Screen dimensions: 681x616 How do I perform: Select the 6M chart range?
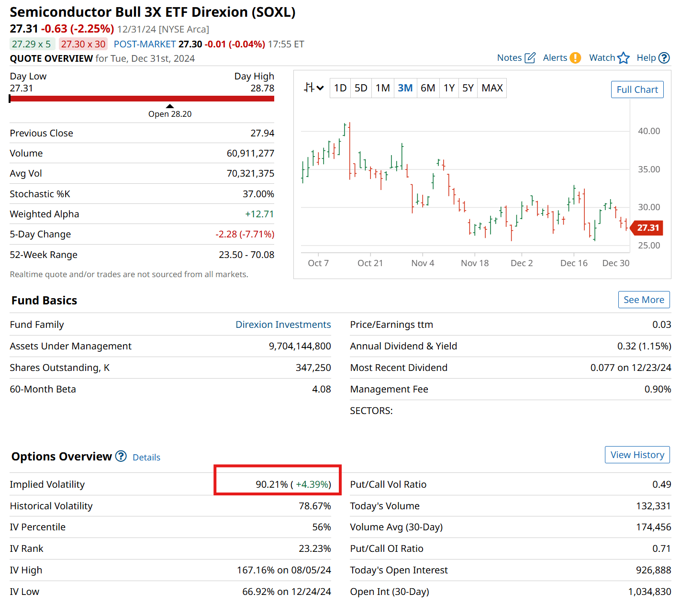(x=428, y=88)
